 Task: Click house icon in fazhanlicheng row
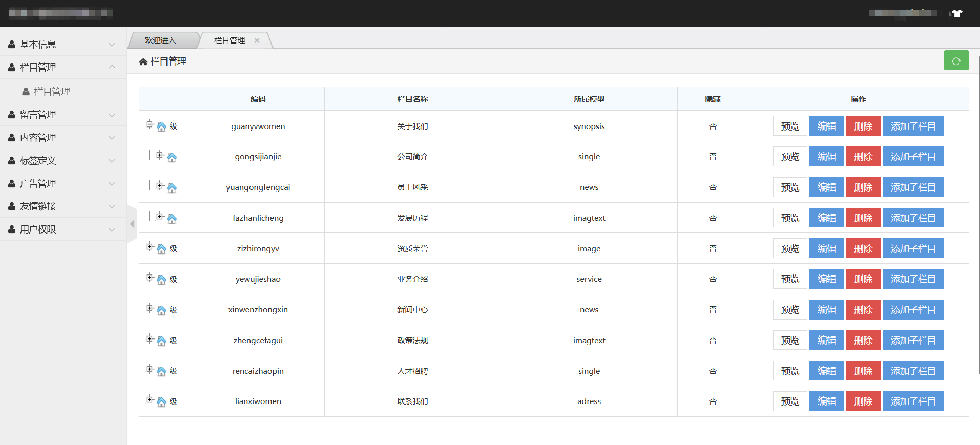pyautogui.click(x=172, y=219)
